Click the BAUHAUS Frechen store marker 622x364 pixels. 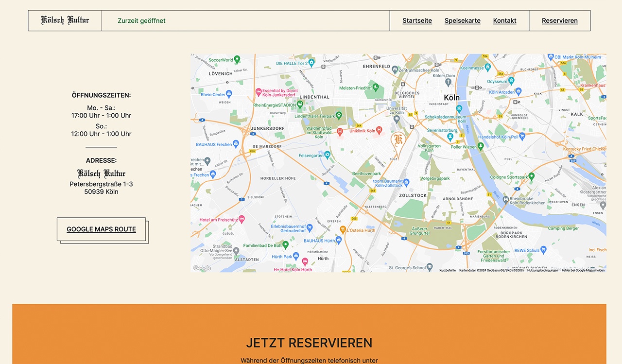point(236,144)
